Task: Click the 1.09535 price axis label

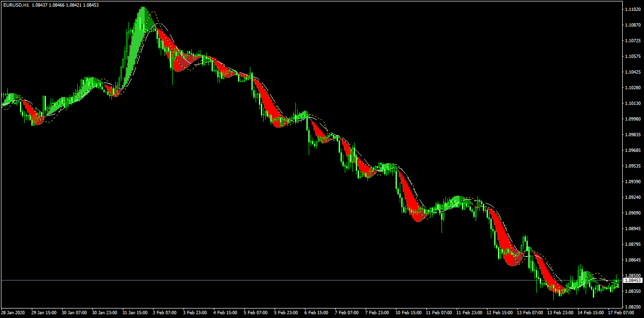Action: pyautogui.click(x=634, y=166)
